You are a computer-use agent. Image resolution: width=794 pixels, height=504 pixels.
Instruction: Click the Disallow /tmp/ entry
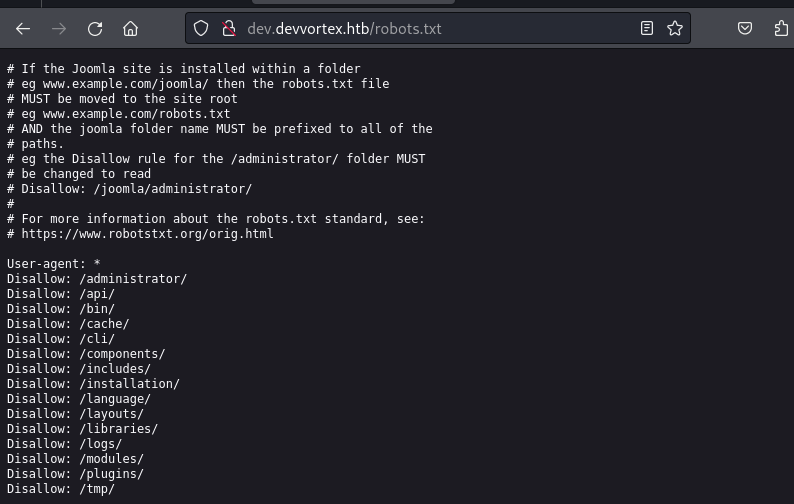point(61,489)
